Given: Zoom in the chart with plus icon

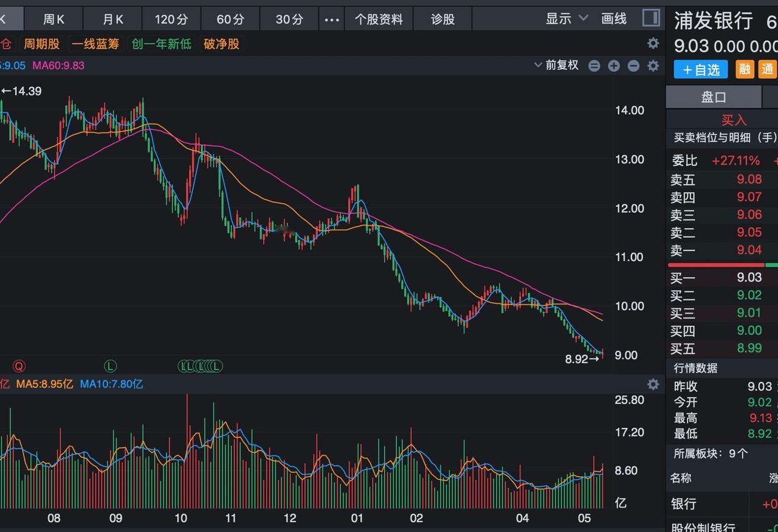Looking at the screenshot, I should (x=614, y=66).
